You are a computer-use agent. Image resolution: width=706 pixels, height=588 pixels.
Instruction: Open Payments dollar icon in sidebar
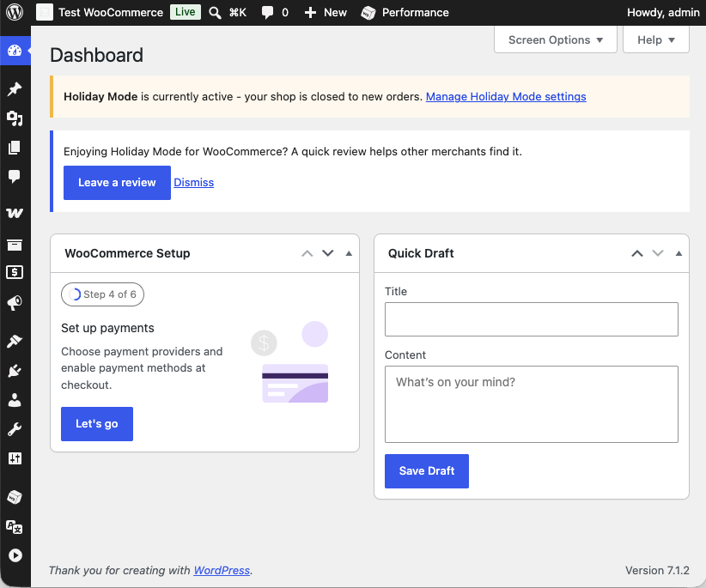[15, 272]
